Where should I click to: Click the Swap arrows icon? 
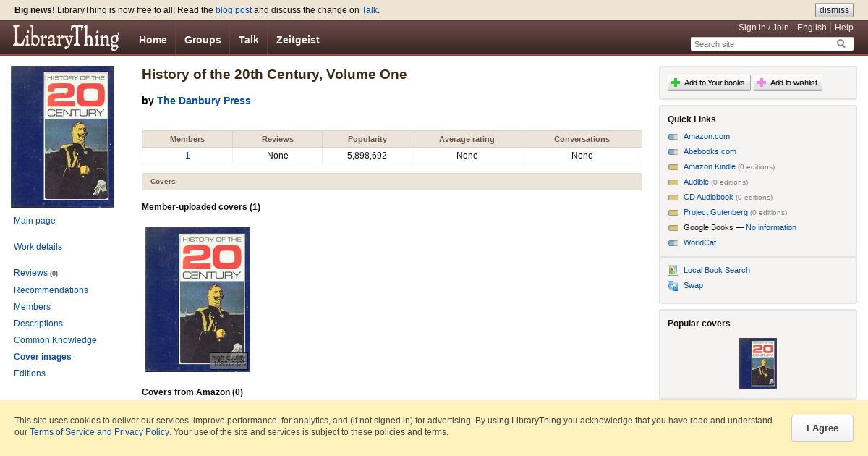tap(673, 286)
